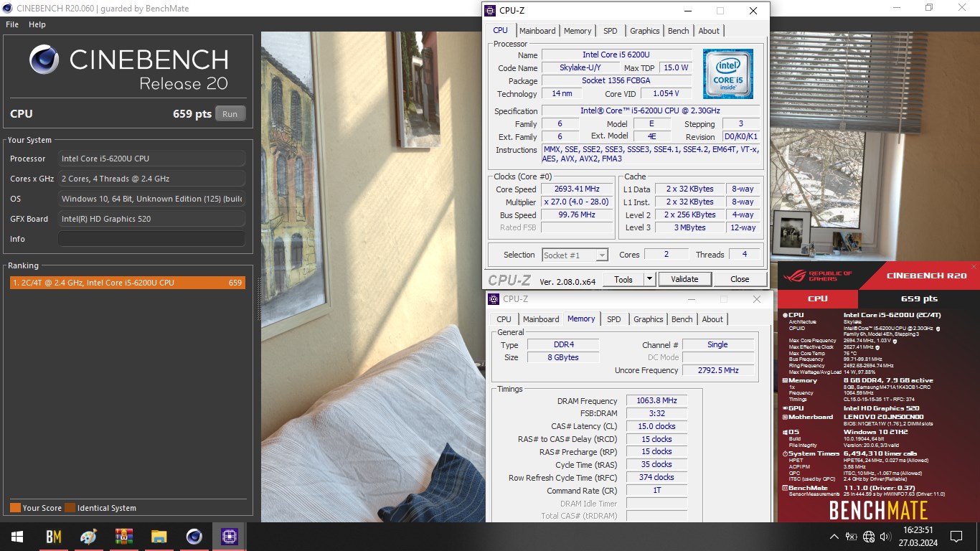The width and height of the screenshot is (980, 551).
Task: Open the Cinebench File menu
Action: click(x=12, y=24)
